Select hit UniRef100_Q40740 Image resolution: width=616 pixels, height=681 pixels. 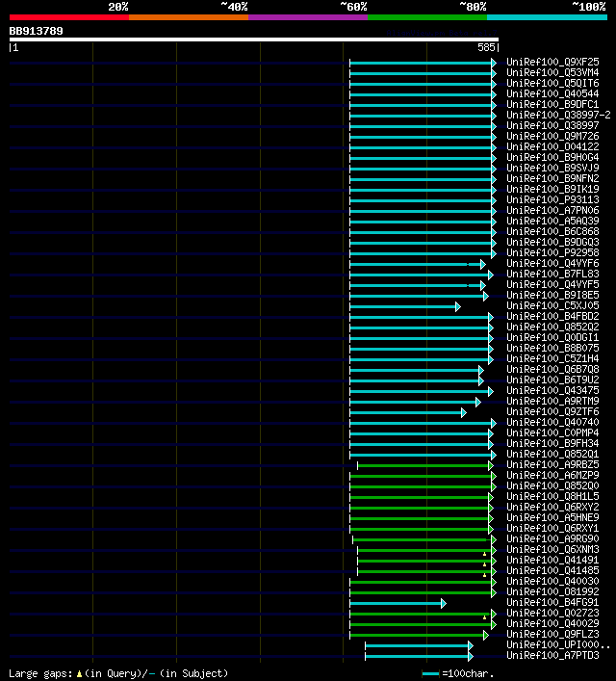(552, 422)
